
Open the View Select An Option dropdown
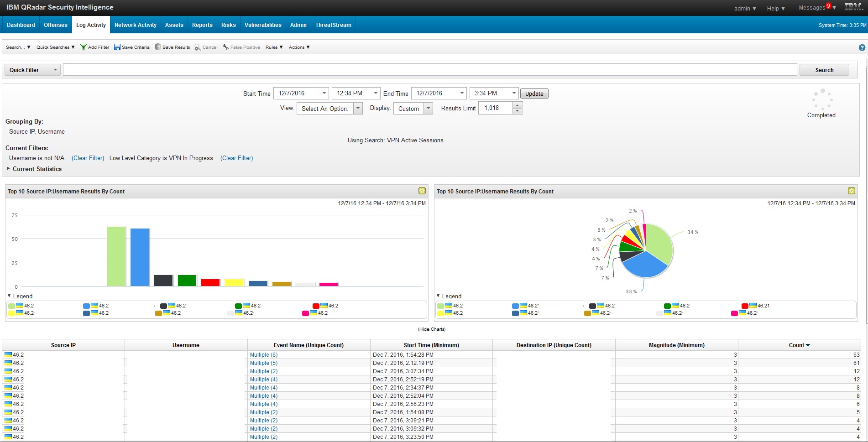(358, 109)
